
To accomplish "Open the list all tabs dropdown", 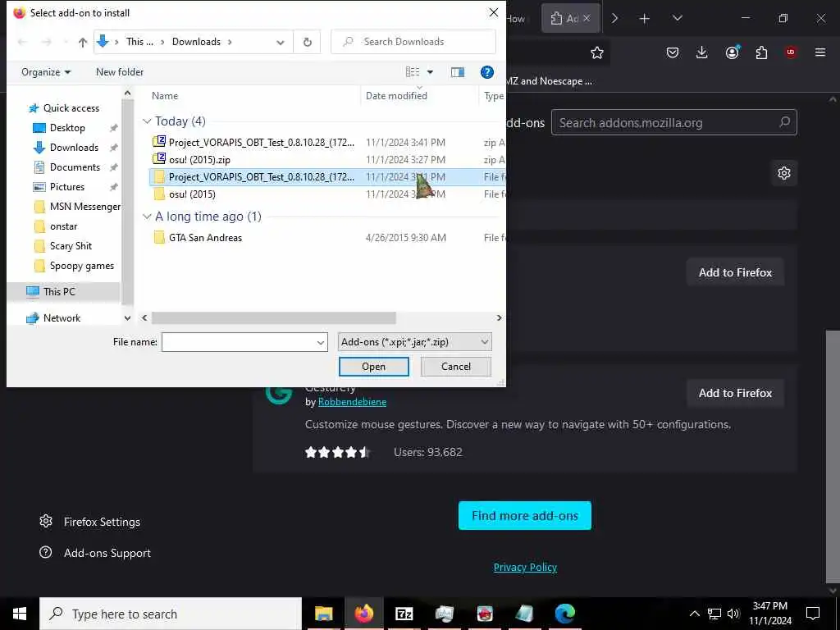I will tap(677, 18).
